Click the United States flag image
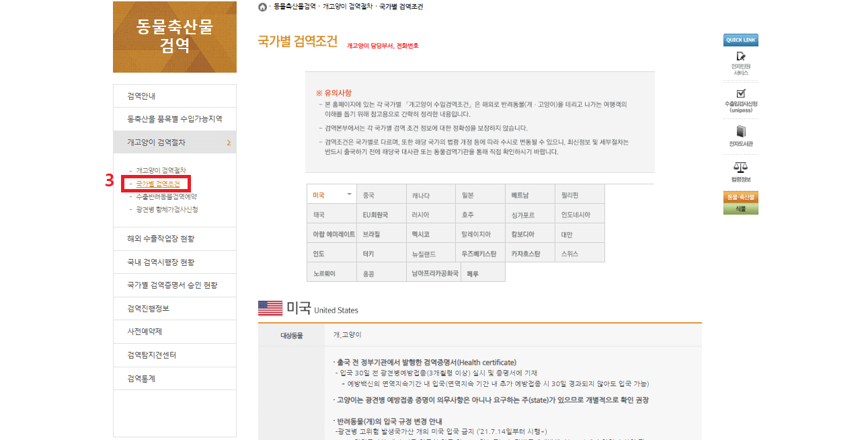 [x=270, y=309]
